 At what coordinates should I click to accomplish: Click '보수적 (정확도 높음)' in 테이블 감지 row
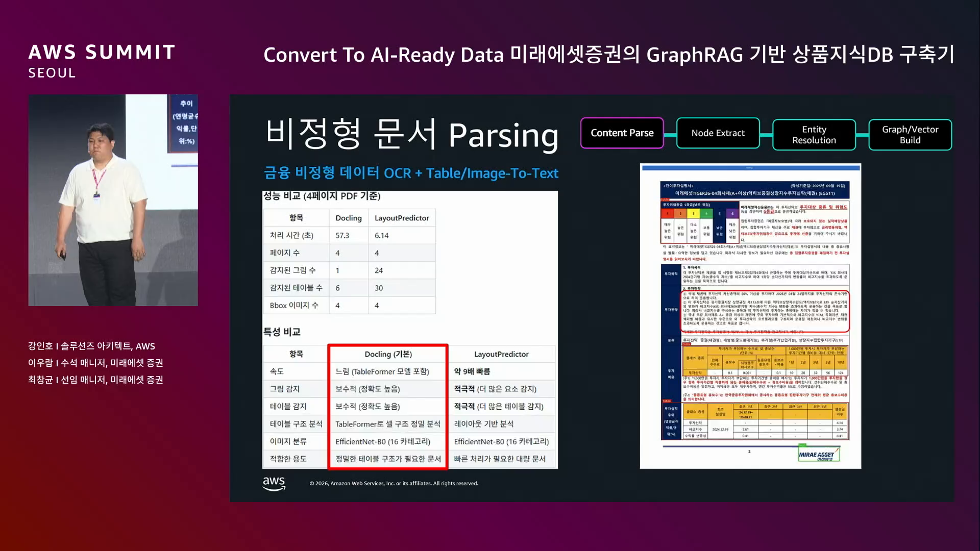click(x=367, y=406)
